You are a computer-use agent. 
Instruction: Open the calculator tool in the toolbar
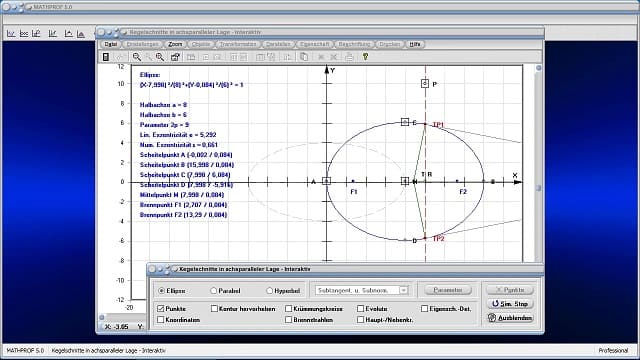pos(106,57)
